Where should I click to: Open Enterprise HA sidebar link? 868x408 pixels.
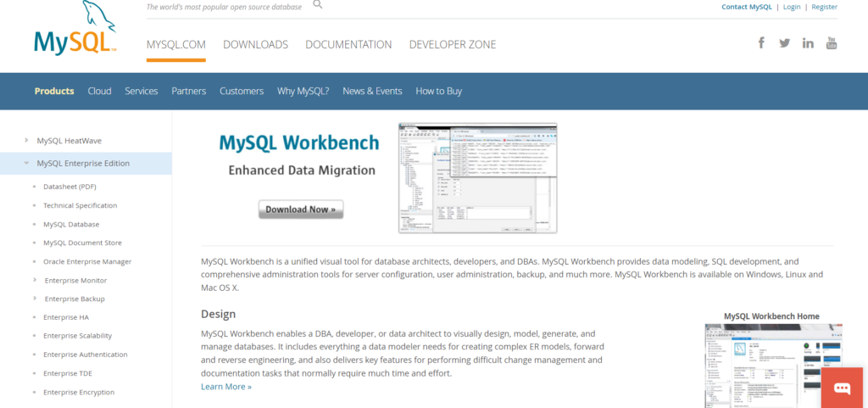click(x=66, y=317)
